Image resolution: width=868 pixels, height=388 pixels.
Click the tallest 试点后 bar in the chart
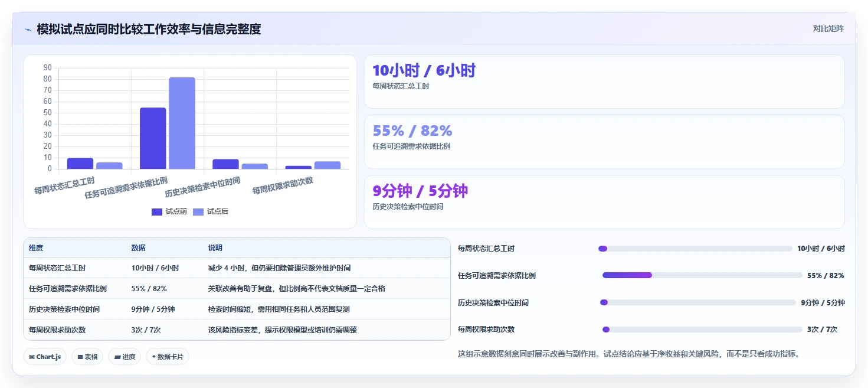(182, 123)
